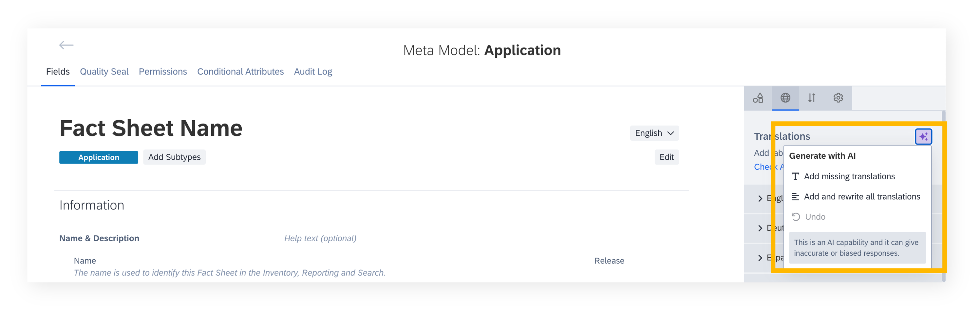The image size is (980, 317).
Task: Click the right panel vertical scrollbar
Action: click(943, 196)
